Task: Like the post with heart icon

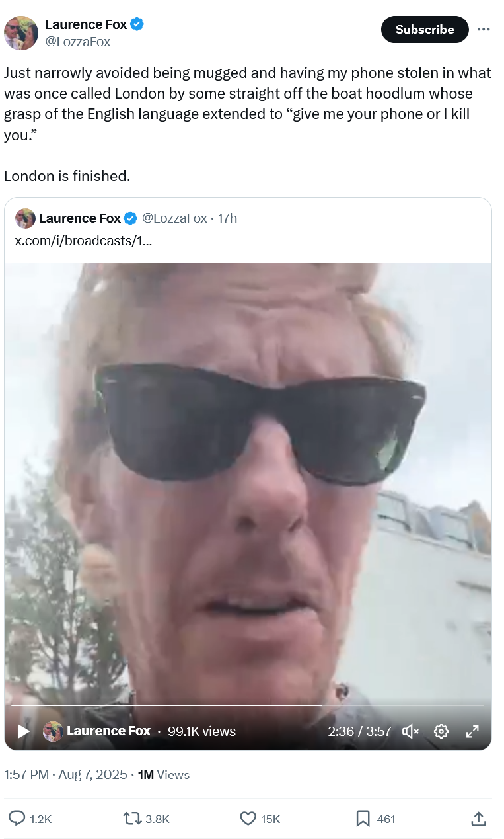Action: pyautogui.click(x=248, y=819)
